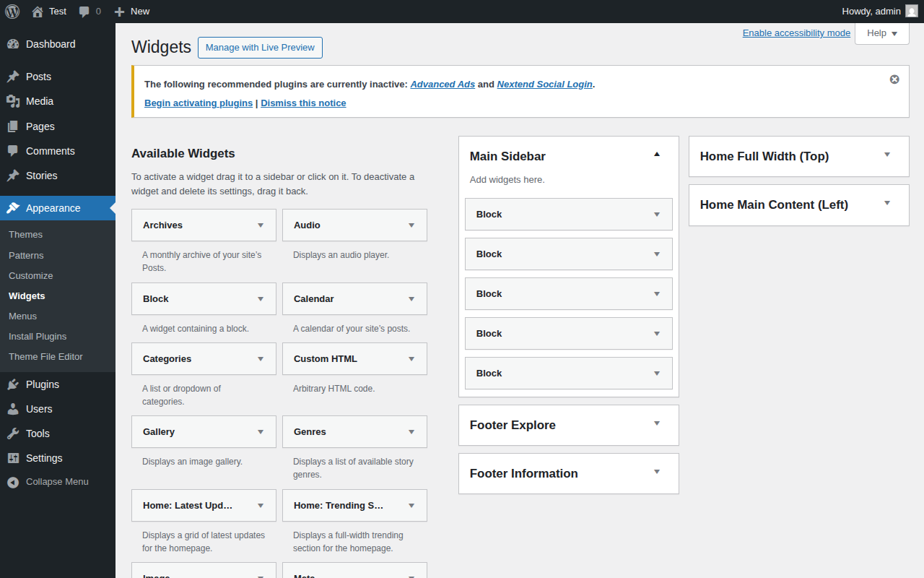
Task: Click Manage with Live Preview button
Action: tap(260, 48)
